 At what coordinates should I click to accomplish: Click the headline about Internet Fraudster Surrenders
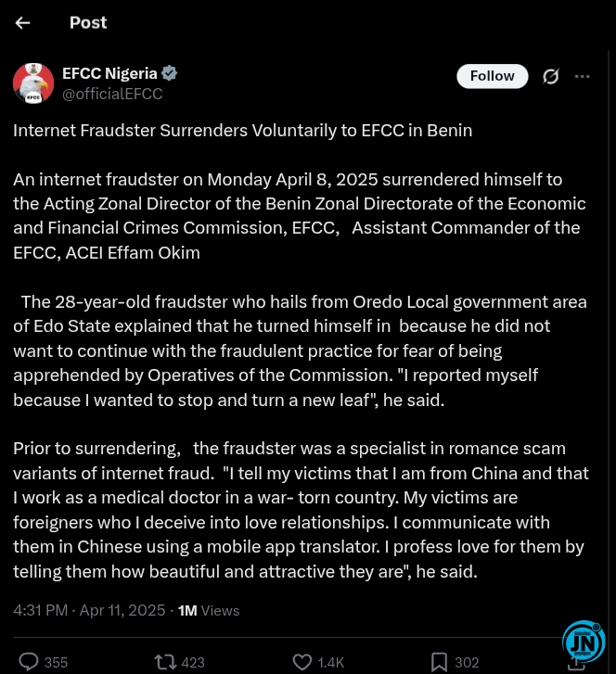coord(243,131)
